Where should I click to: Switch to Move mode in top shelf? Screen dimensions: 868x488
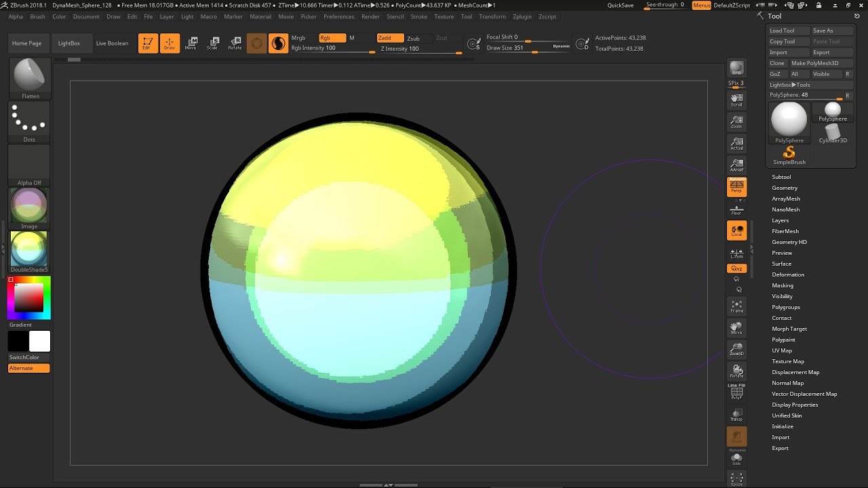click(x=191, y=43)
